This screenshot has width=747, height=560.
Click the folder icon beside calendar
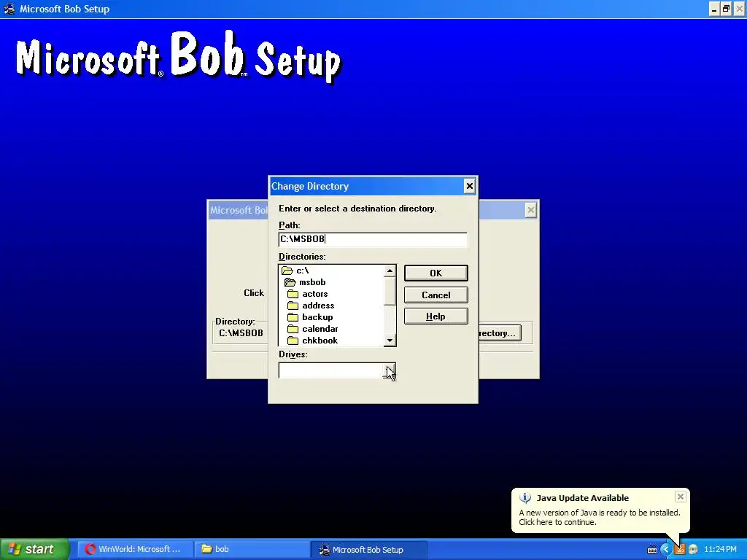(293, 329)
